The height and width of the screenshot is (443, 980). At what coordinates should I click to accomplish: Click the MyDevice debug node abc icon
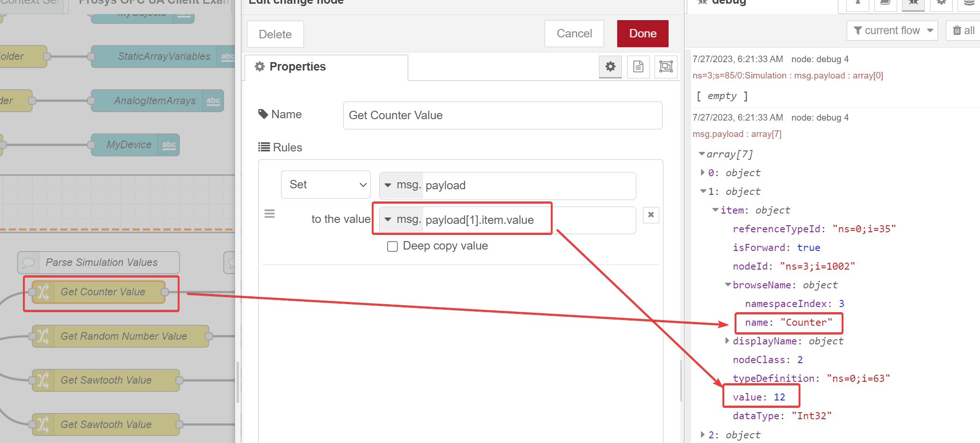169,145
